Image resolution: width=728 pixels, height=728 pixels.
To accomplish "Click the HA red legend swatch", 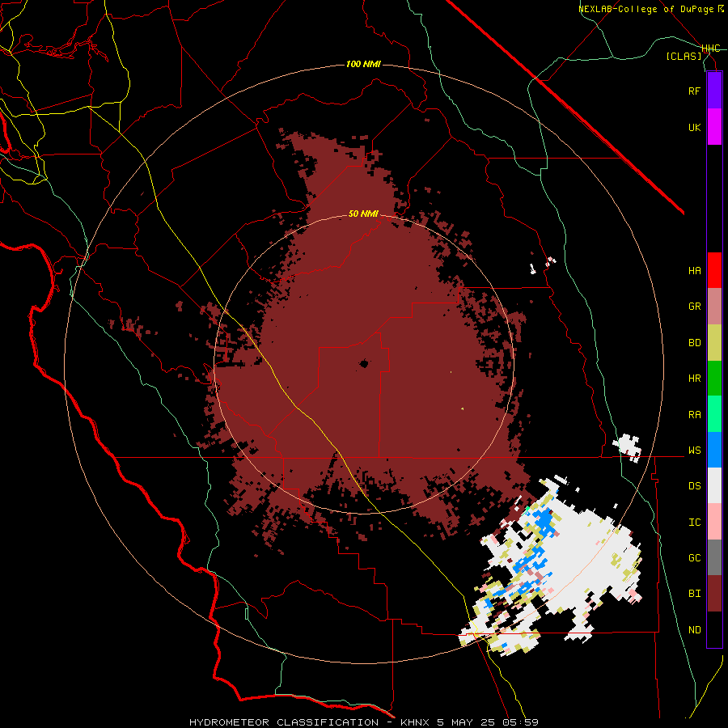I will click(x=714, y=270).
